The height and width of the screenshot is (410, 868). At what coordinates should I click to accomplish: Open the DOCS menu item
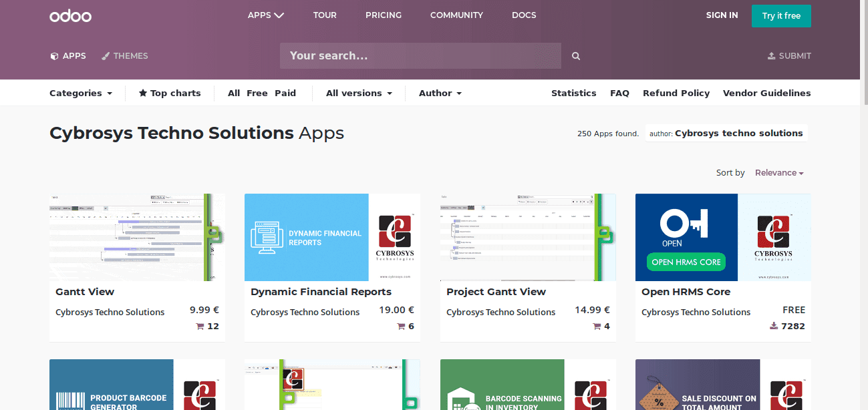tap(524, 15)
